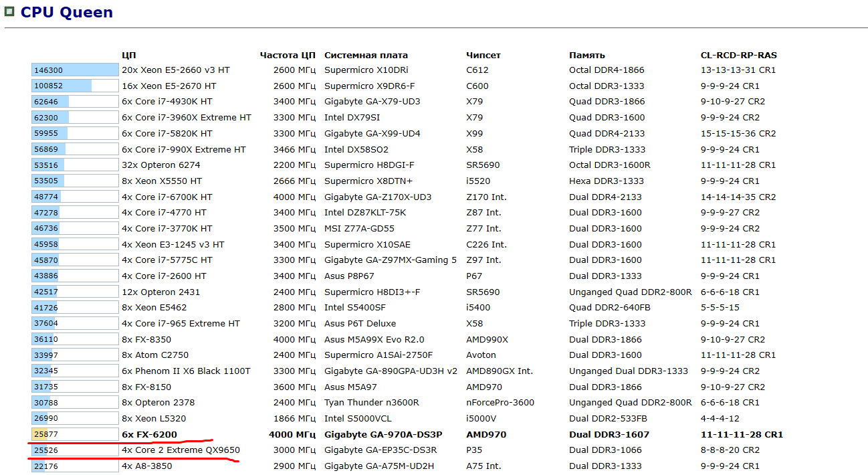Click the CPU Queen chip icon
This screenshot has height=475, width=868.
tap(9, 11)
